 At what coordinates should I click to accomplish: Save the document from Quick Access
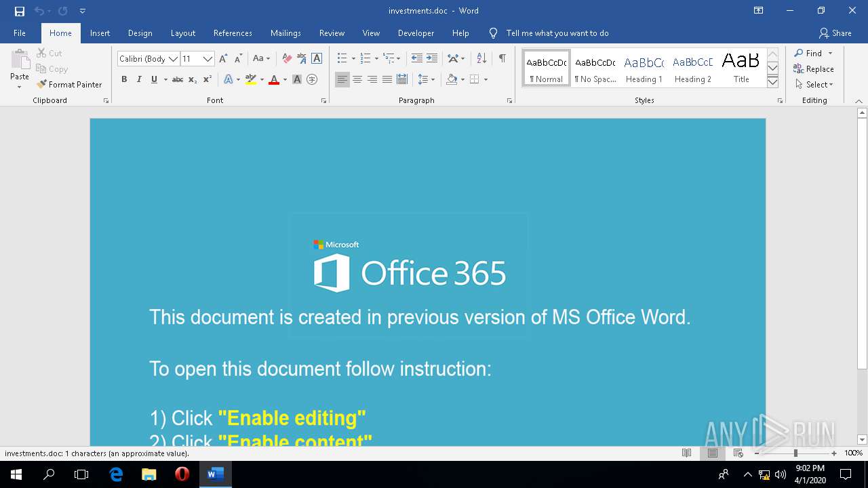[20, 11]
